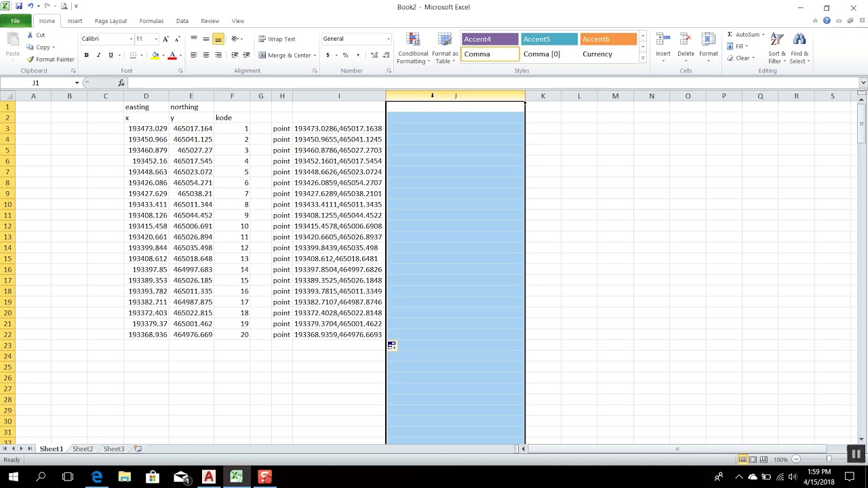Apply comma style number format
868x488 pixels.
point(357,55)
